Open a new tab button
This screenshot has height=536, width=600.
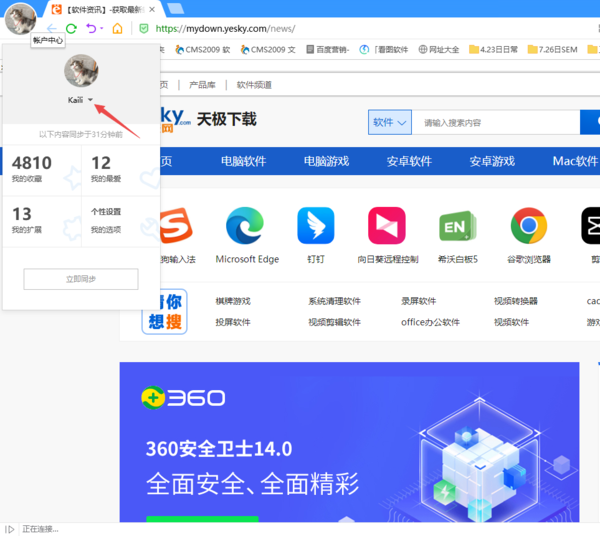coord(176,8)
